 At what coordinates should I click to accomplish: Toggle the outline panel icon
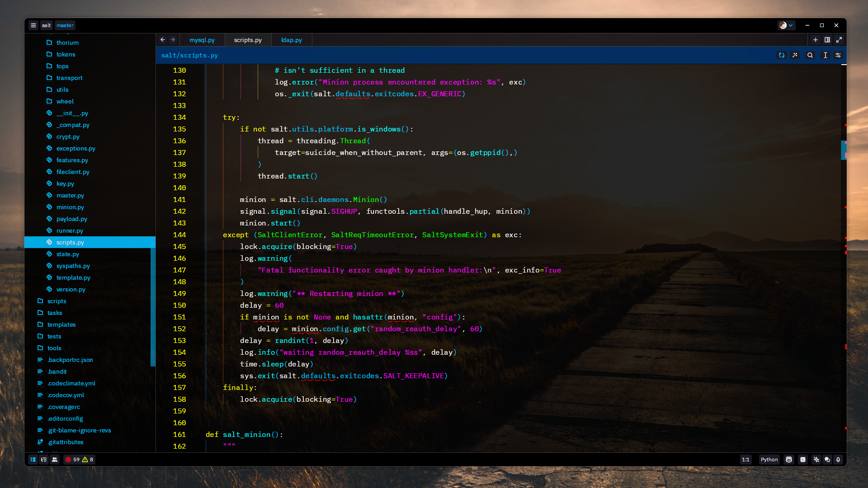pyautogui.click(x=44, y=460)
